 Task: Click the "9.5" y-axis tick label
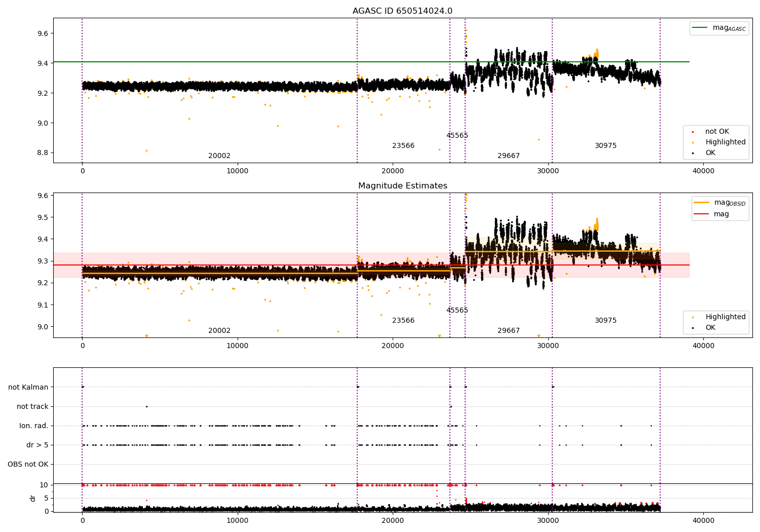pos(43,218)
